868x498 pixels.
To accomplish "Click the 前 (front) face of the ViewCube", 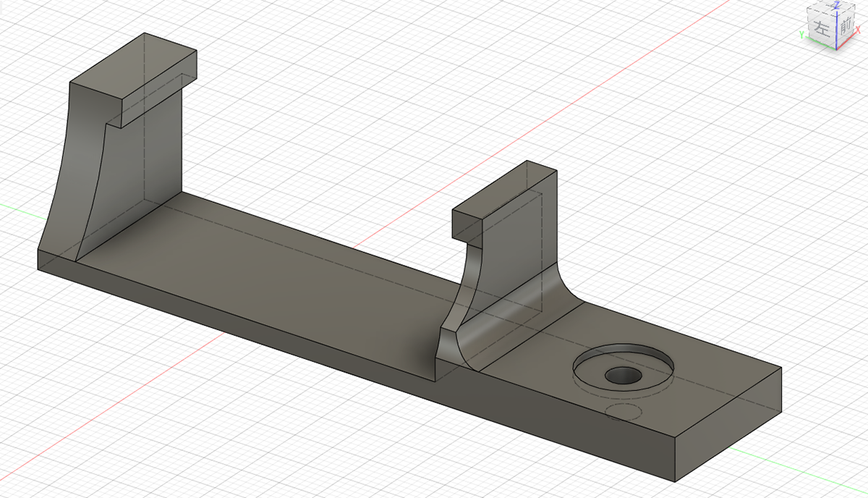I will [x=846, y=29].
